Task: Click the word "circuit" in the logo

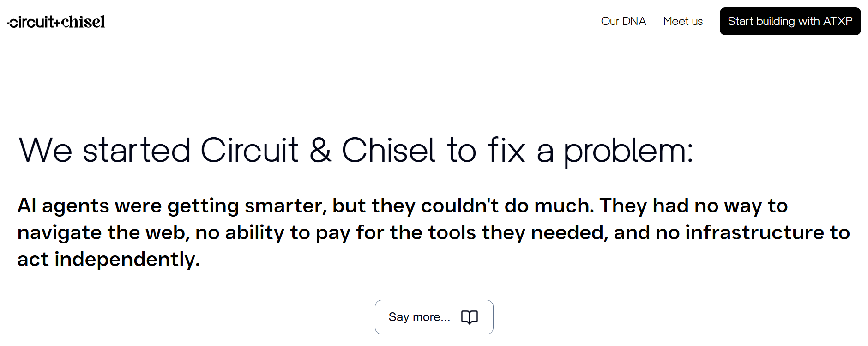Action: pyautogui.click(x=31, y=22)
